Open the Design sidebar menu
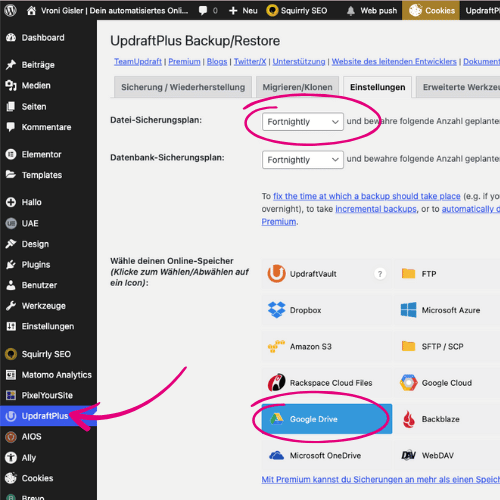Viewport: 500px width, 500px height. click(48, 244)
